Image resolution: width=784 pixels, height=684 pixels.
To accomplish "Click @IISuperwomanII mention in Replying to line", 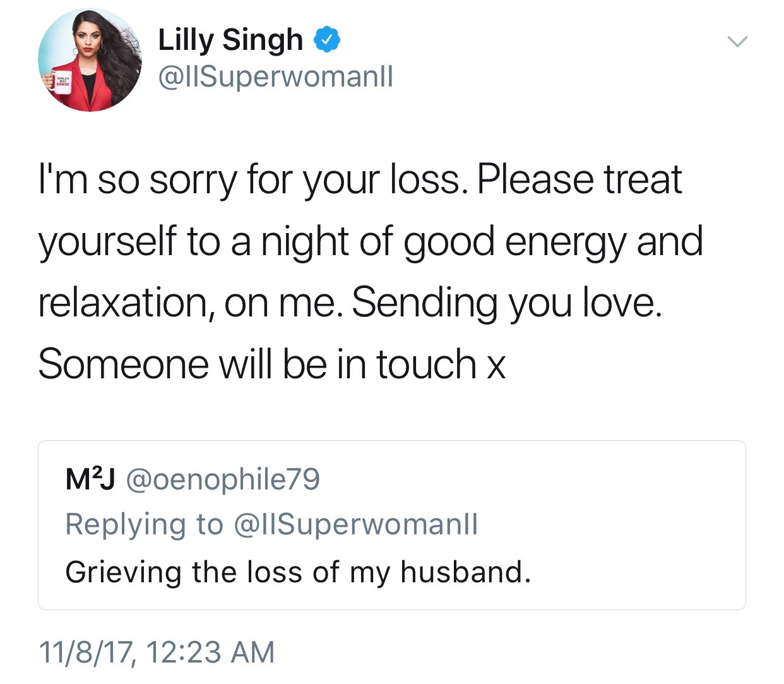I will 356,524.
